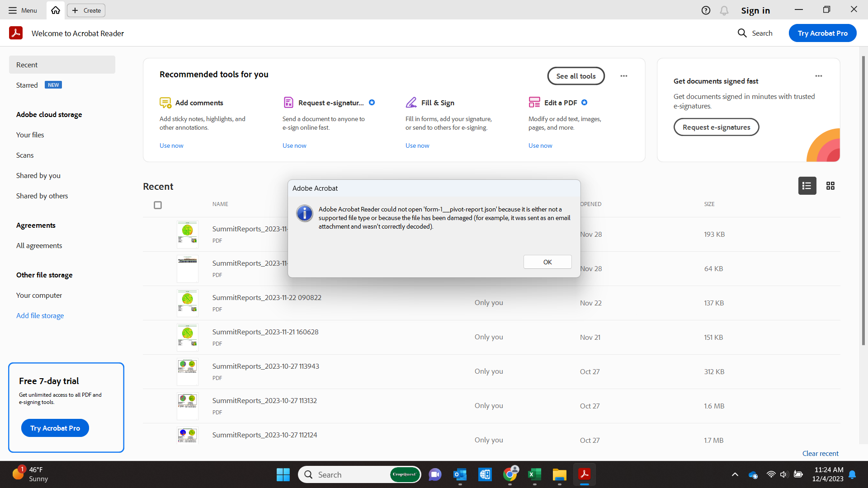Click OK in the Adobe Acrobat dialog
This screenshot has width=868, height=488.
pyautogui.click(x=547, y=262)
